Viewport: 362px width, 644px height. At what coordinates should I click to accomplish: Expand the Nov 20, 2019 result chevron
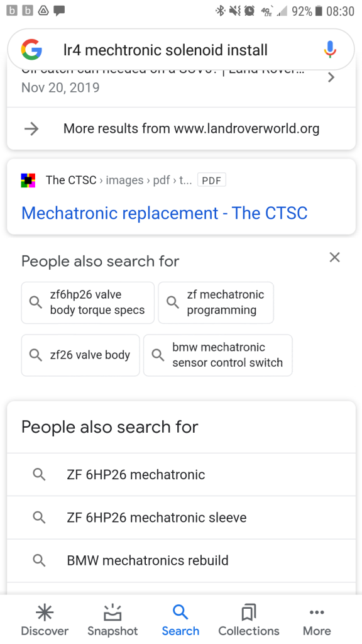point(331,77)
